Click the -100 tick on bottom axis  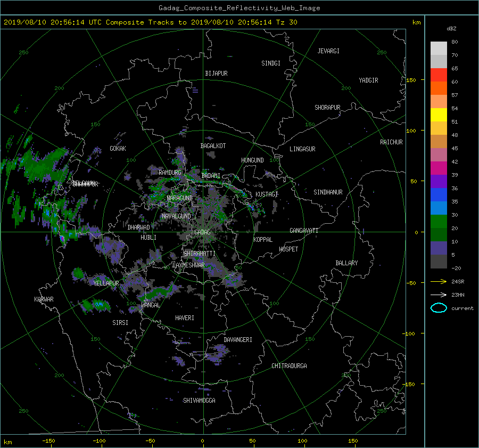click(x=100, y=441)
